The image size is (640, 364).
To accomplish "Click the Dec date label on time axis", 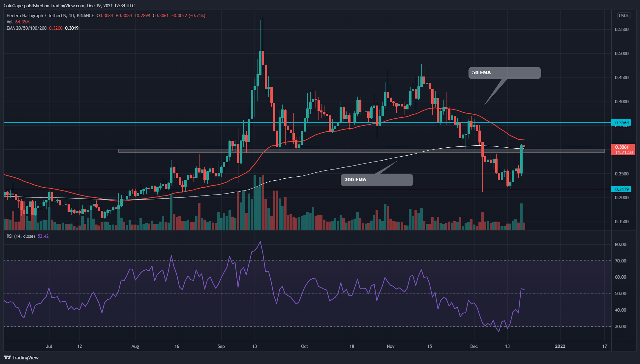I will pos(474,346).
